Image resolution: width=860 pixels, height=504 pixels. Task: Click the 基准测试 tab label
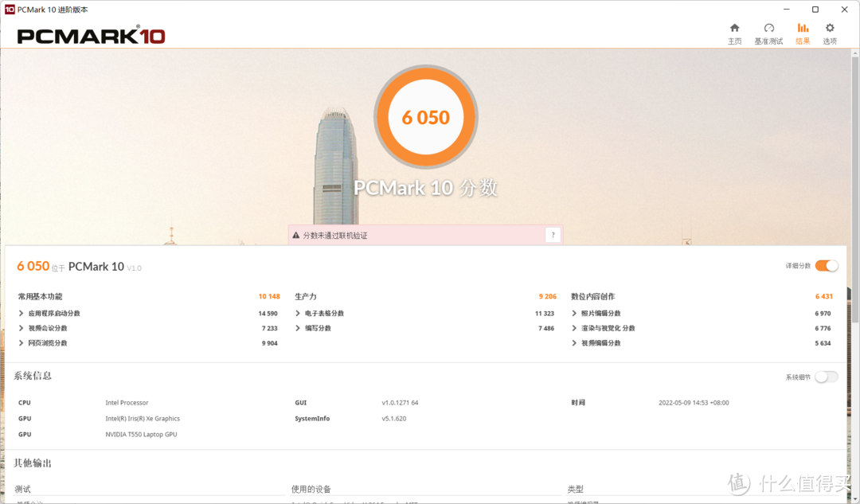click(x=768, y=41)
